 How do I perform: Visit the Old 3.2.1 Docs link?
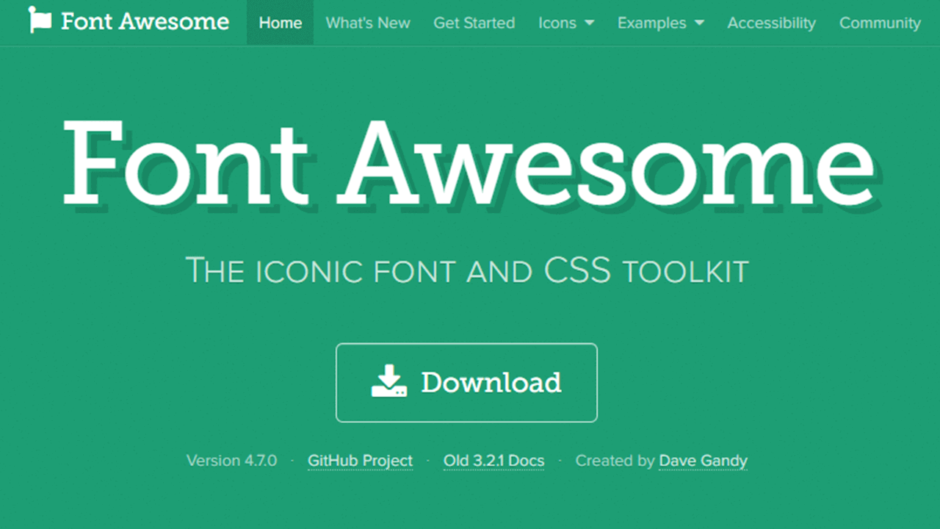pyautogui.click(x=494, y=461)
